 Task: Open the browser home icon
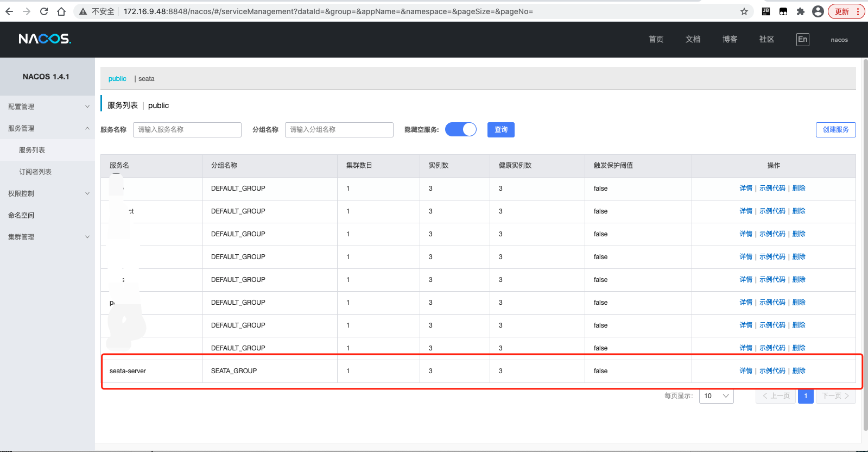point(61,11)
